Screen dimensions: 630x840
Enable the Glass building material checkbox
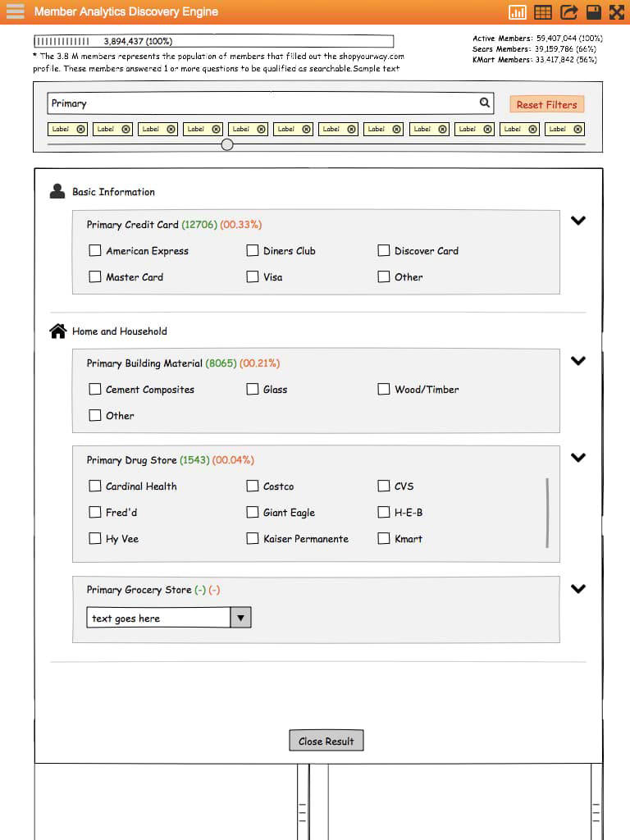tap(253, 390)
